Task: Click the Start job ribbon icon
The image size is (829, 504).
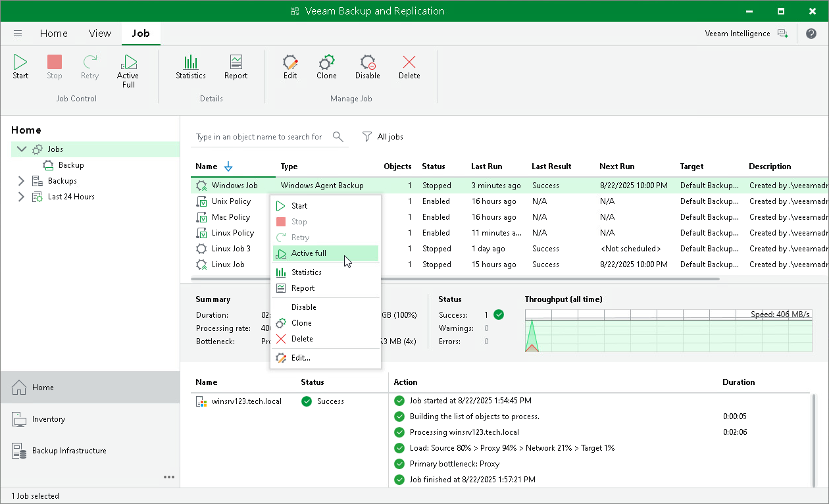Action: (20, 68)
